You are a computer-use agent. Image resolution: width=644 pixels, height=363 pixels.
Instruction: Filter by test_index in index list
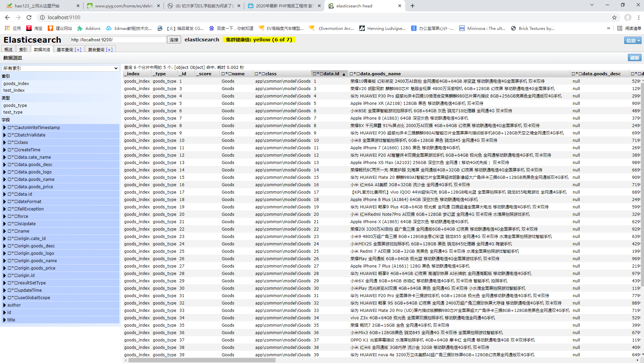(14, 90)
